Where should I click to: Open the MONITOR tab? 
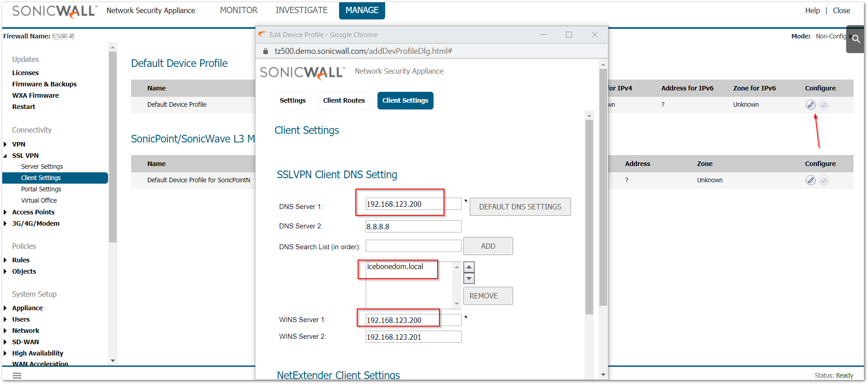tap(239, 10)
